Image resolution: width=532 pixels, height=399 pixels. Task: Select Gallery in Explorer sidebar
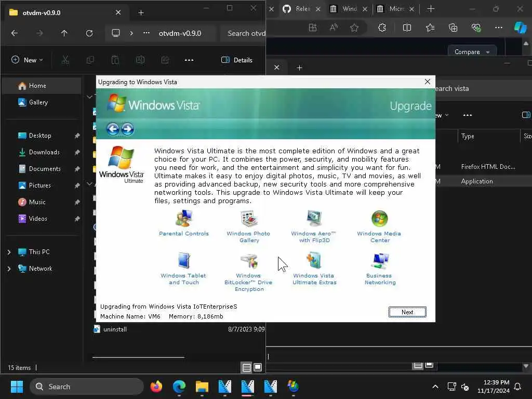[42, 102]
